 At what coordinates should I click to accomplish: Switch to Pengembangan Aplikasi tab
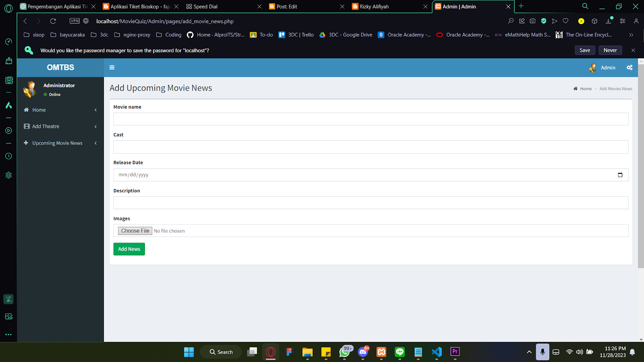coord(58,6)
